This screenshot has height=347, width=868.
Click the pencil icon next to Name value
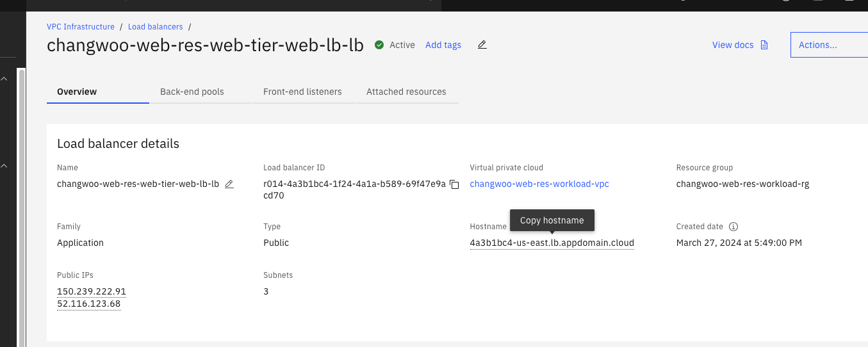click(x=229, y=184)
